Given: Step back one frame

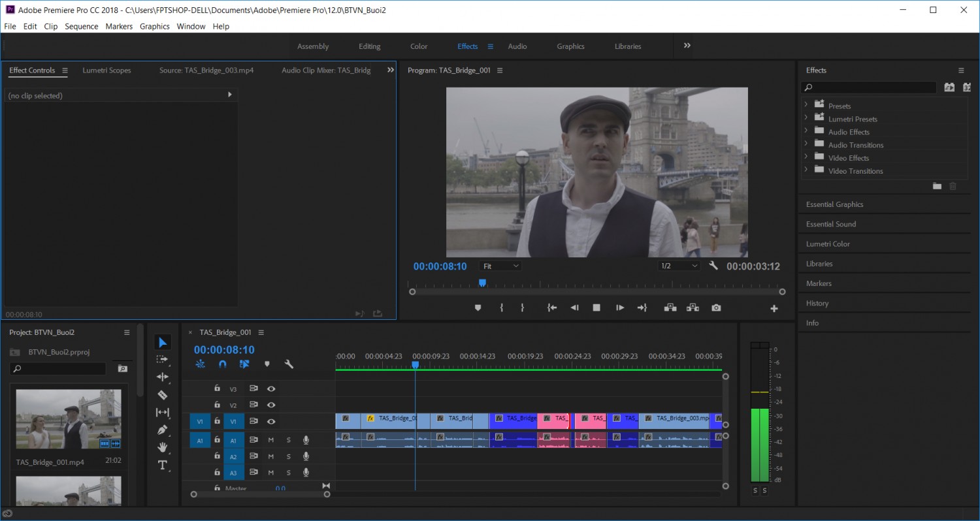Looking at the screenshot, I should coord(574,308).
